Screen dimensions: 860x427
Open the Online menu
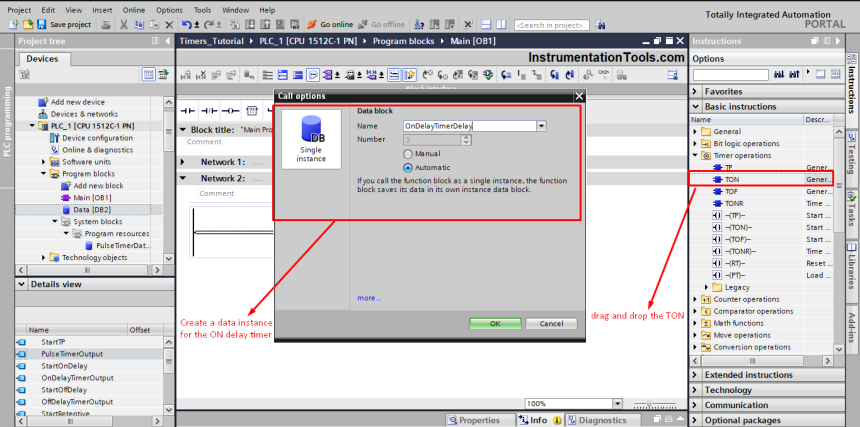click(133, 9)
